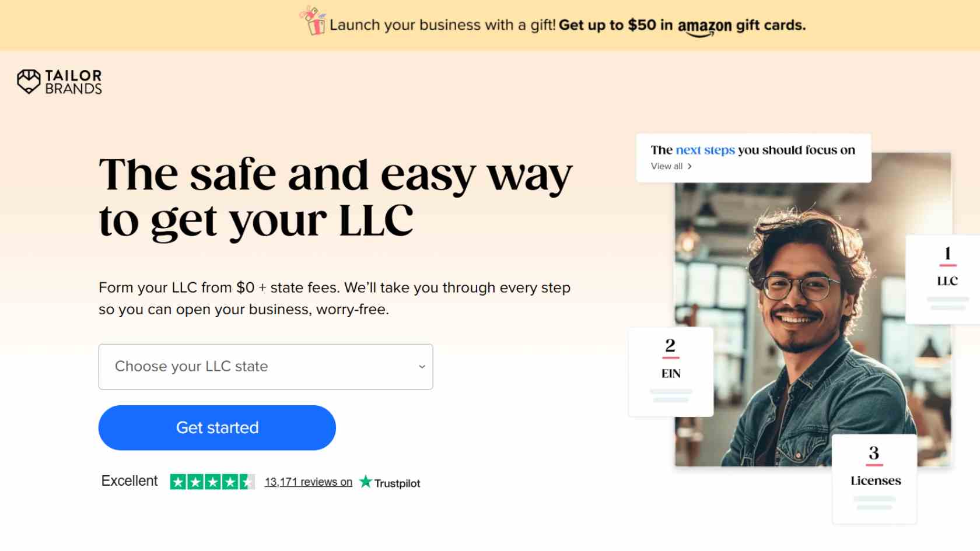Click the Tailor Brands heart logo icon
This screenshot has height=551, width=980.
point(29,82)
